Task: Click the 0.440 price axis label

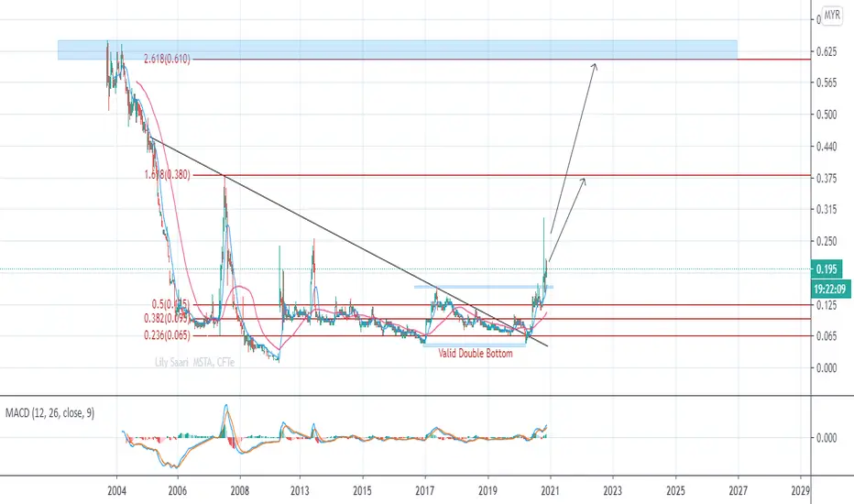Action: [x=827, y=146]
